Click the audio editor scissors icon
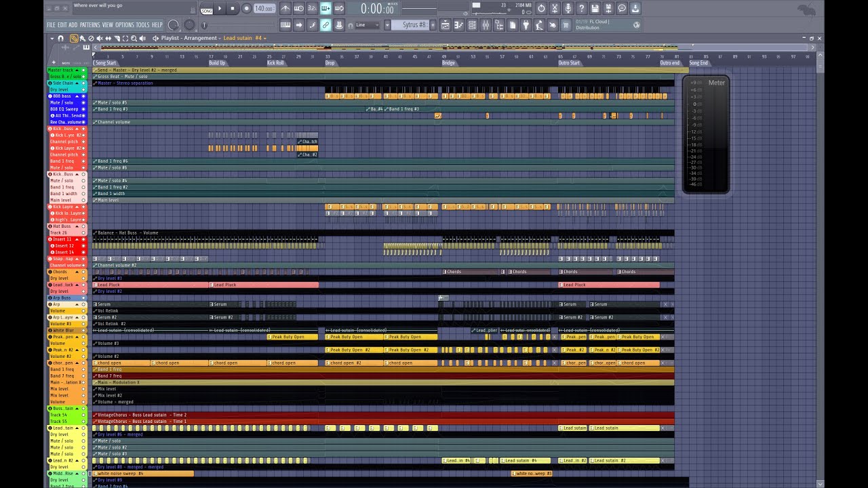Screen dimensions: 868x488 pos(555,8)
